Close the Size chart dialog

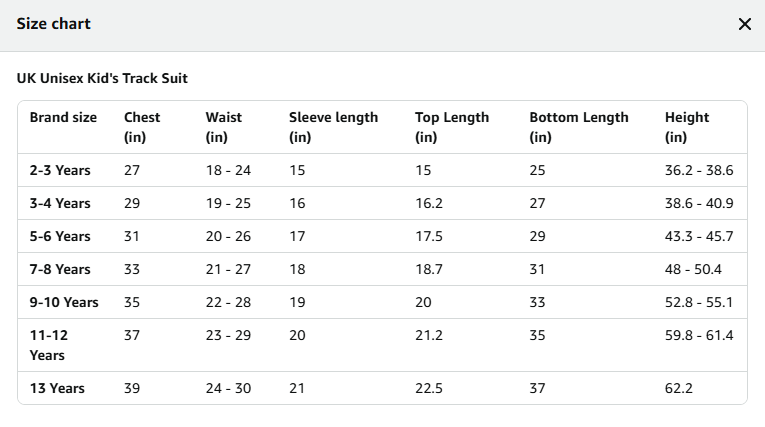[x=745, y=24]
